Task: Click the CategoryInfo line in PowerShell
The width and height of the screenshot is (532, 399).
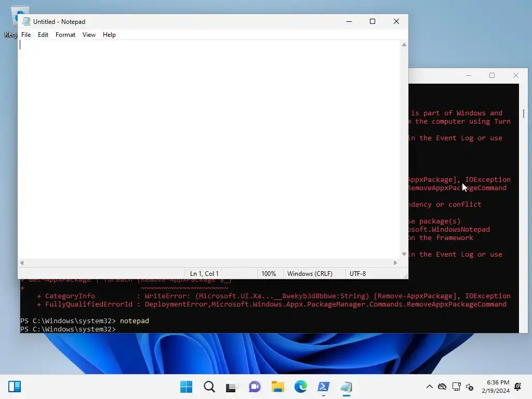Action: [x=273, y=296]
